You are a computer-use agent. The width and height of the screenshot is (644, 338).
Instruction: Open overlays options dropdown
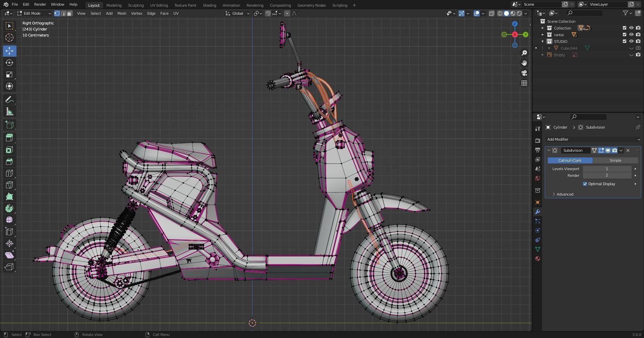click(483, 13)
